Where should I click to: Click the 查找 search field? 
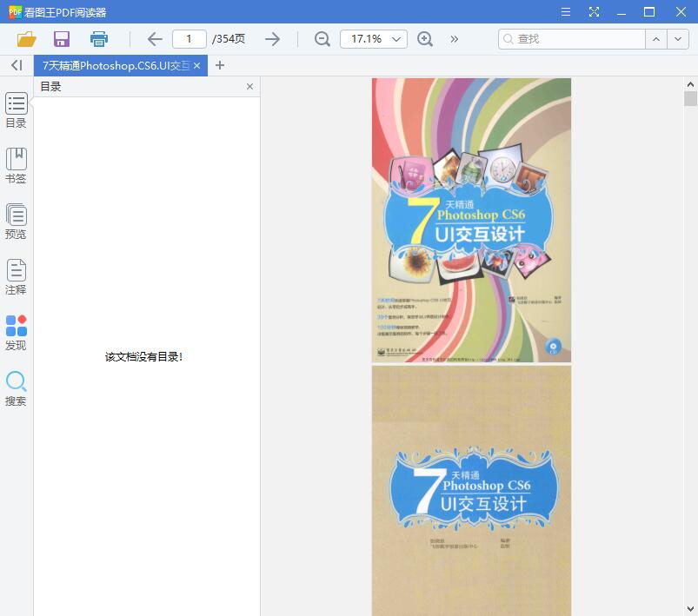click(x=572, y=39)
